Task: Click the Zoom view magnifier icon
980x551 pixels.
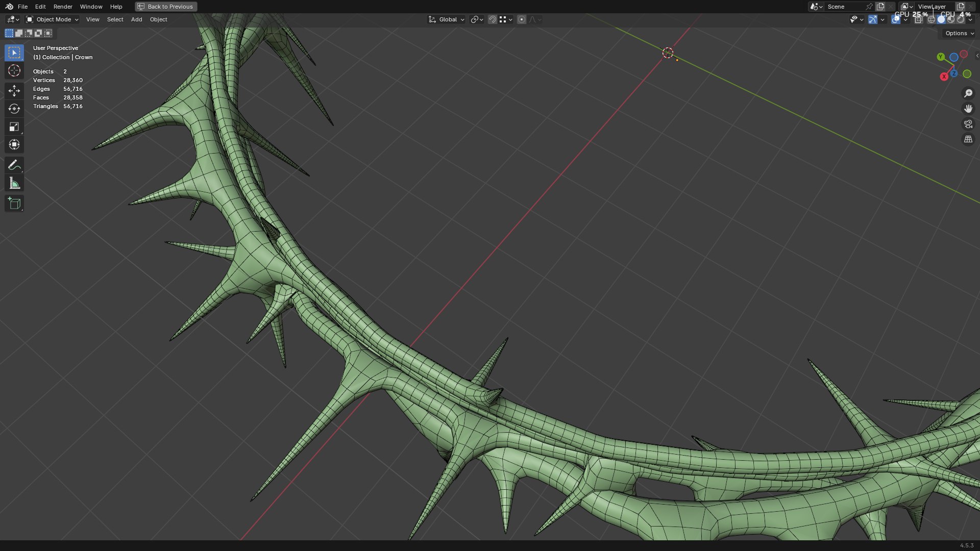Action: (x=968, y=93)
